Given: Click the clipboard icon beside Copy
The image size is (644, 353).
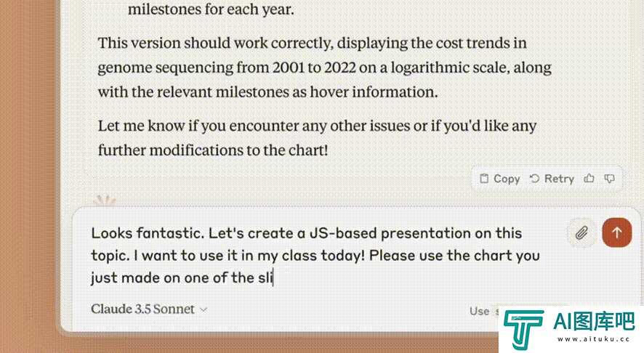Looking at the screenshot, I should coord(484,179).
